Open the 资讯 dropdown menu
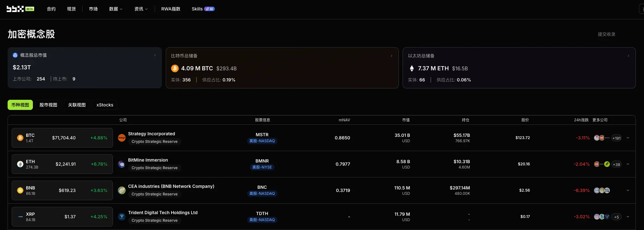 coord(141,9)
